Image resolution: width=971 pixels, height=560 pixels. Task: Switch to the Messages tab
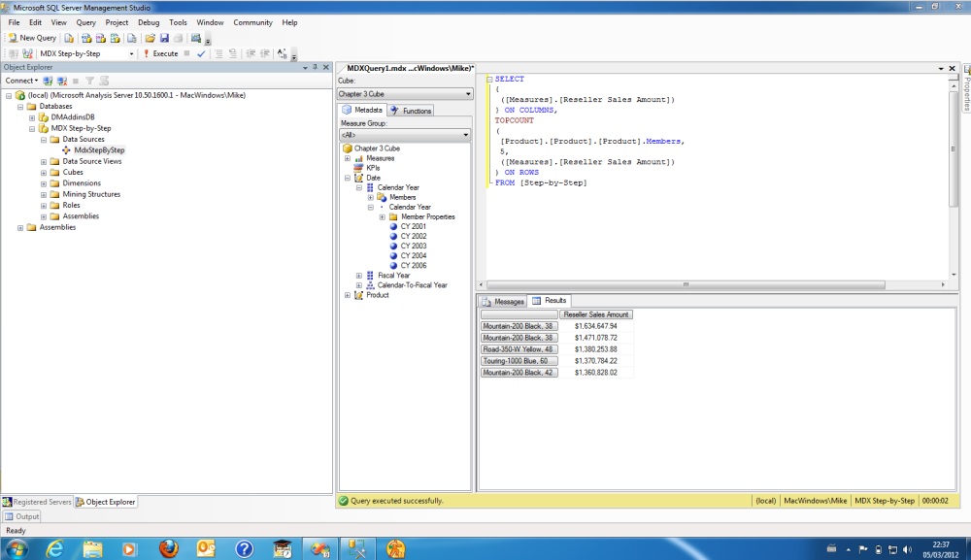[x=503, y=301]
